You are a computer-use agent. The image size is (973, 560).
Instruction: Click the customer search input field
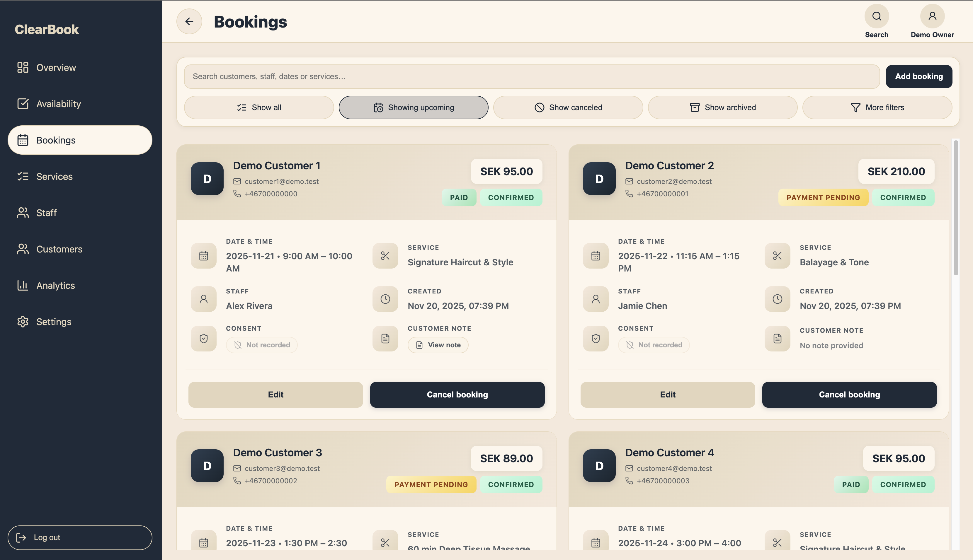tap(531, 76)
